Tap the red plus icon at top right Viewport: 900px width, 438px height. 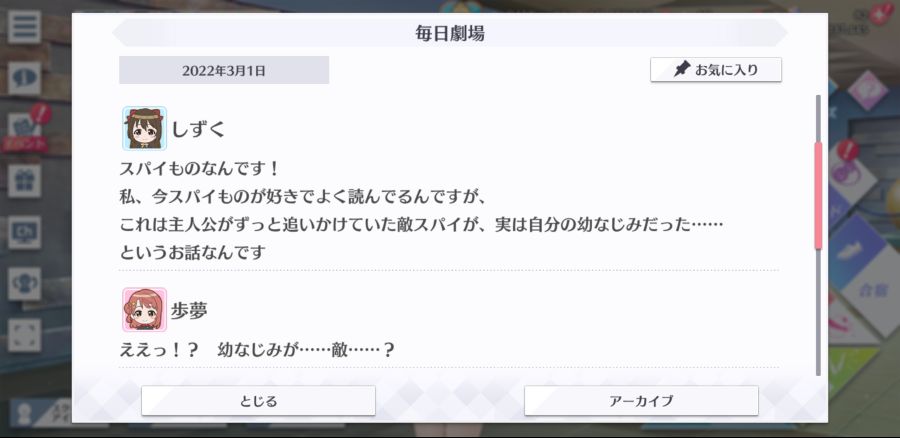click(x=880, y=14)
